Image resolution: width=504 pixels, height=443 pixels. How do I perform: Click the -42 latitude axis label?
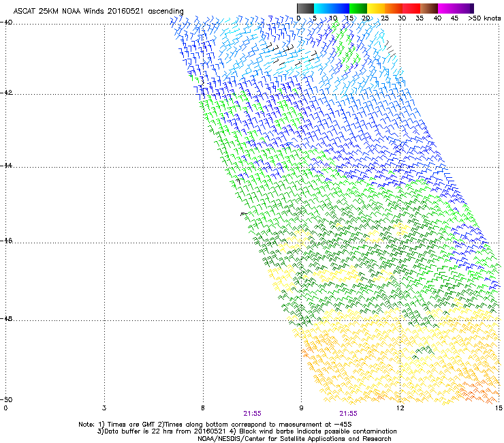click(x=6, y=93)
